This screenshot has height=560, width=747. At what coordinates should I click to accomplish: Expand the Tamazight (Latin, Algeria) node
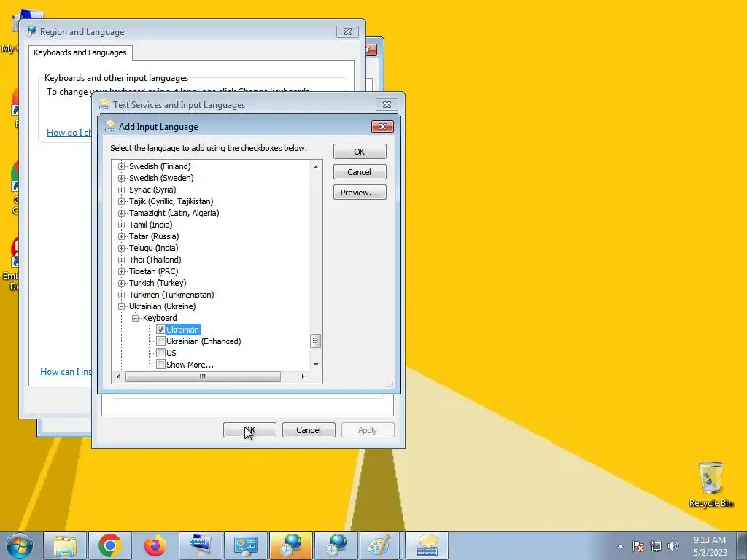(122, 213)
